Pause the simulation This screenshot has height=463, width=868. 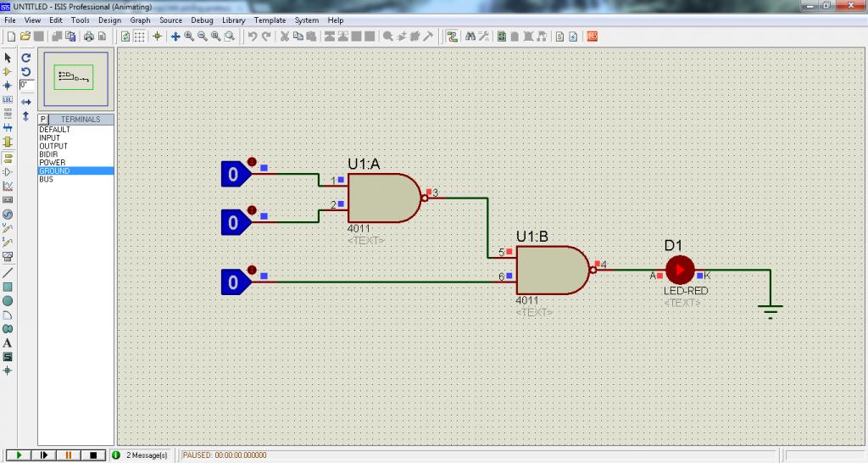point(68,455)
